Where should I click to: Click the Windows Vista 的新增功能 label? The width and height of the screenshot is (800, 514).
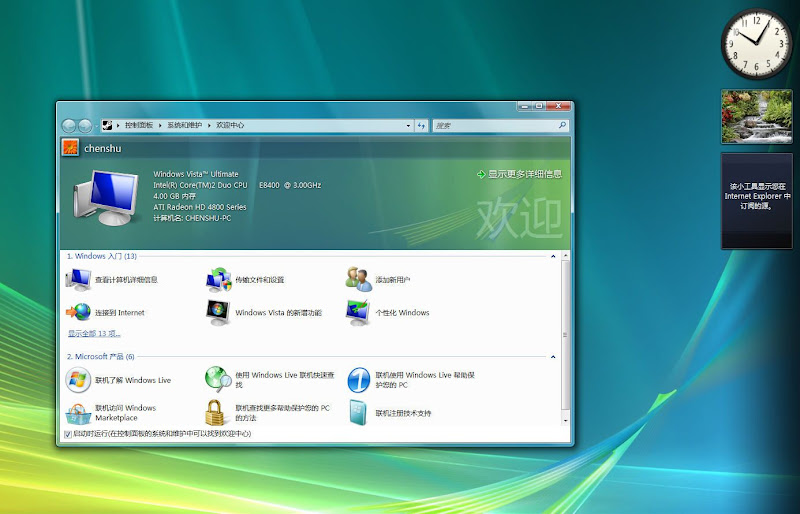[x=278, y=313]
